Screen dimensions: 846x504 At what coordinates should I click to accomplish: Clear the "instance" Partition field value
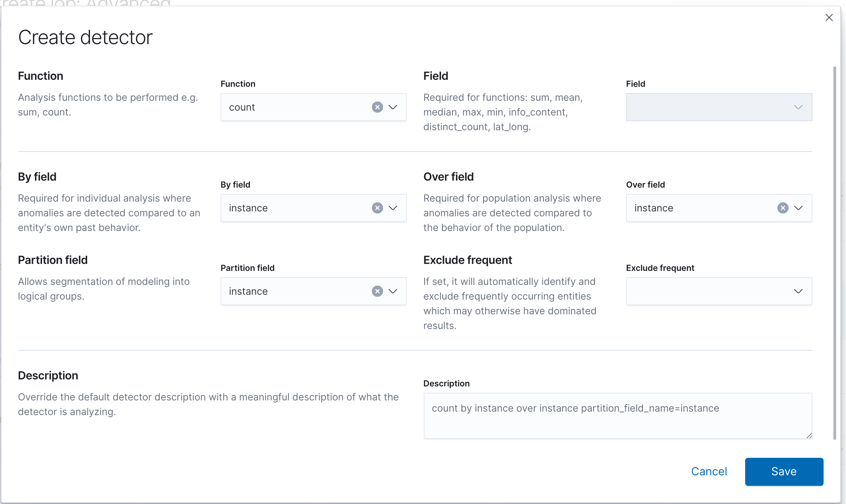(x=377, y=291)
